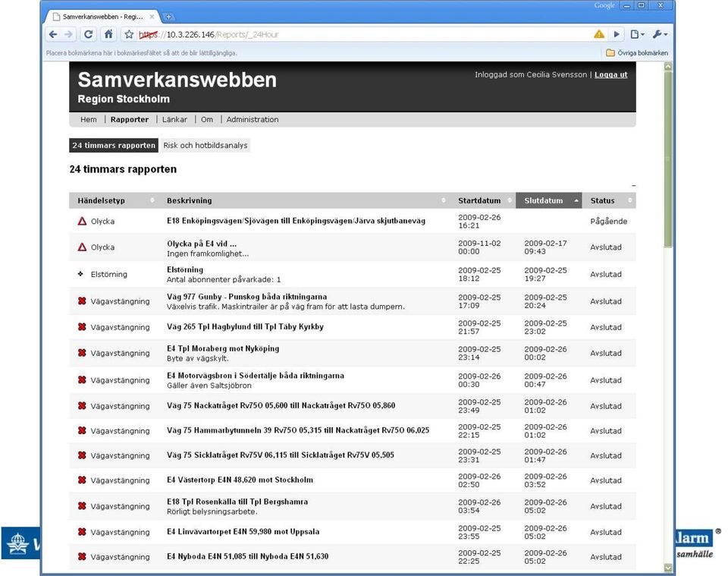The height and width of the screenshot is (576, 728).
Task: Close the Samverkanswebben browser tab
Action: [152, 17]
